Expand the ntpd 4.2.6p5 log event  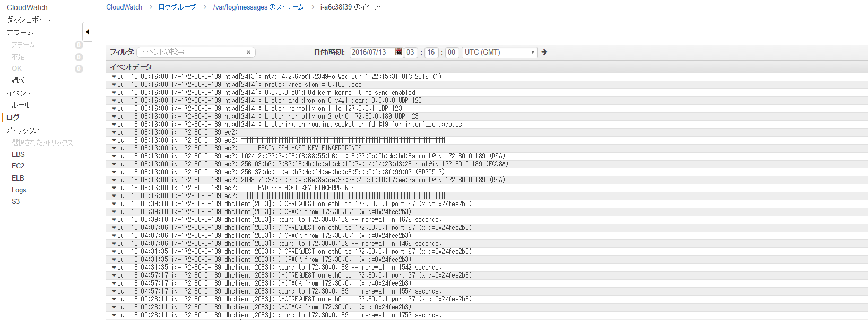pyautogui.click(x=114, y=77)
